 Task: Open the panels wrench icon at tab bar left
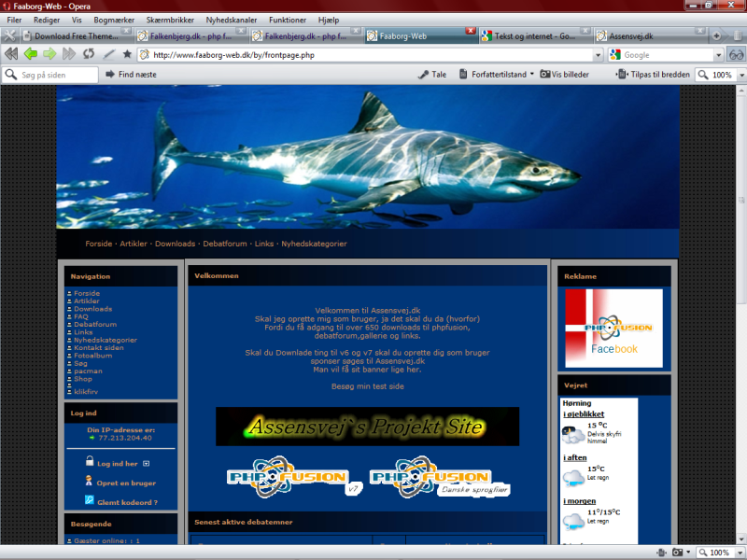point(9,35)
